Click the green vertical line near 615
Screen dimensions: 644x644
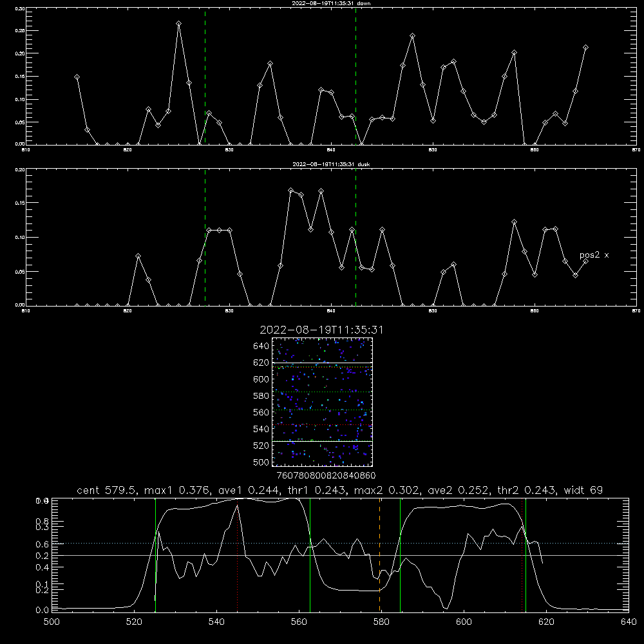[526, 554]
